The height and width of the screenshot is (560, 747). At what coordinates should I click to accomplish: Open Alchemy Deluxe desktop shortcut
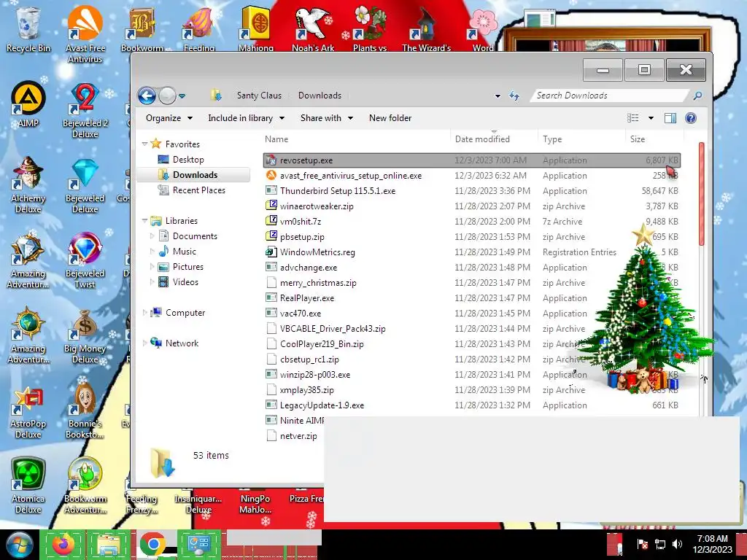(x=28, y=184)
